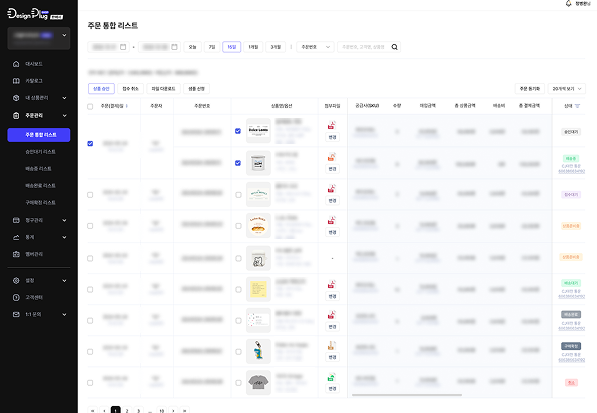Check the product checkbox beside the tote bag thumbnail
The height and width of the screenshot is (413, 597).
(x=238, y=258)
